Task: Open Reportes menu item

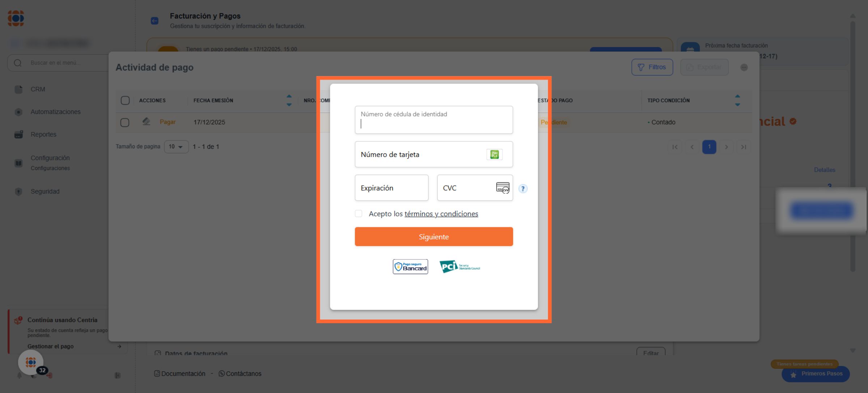Action: (43, 134)
